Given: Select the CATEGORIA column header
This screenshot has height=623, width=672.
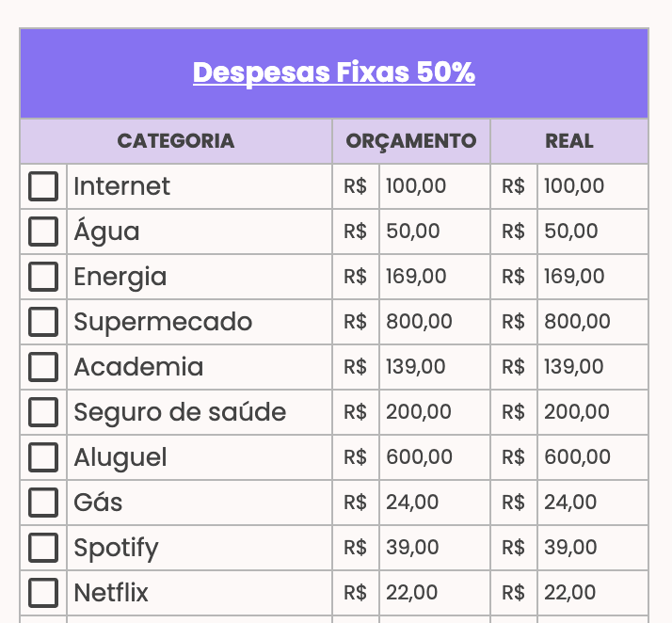Looking at the screenshot, I should pyautogui.click(x=176, y=141).
